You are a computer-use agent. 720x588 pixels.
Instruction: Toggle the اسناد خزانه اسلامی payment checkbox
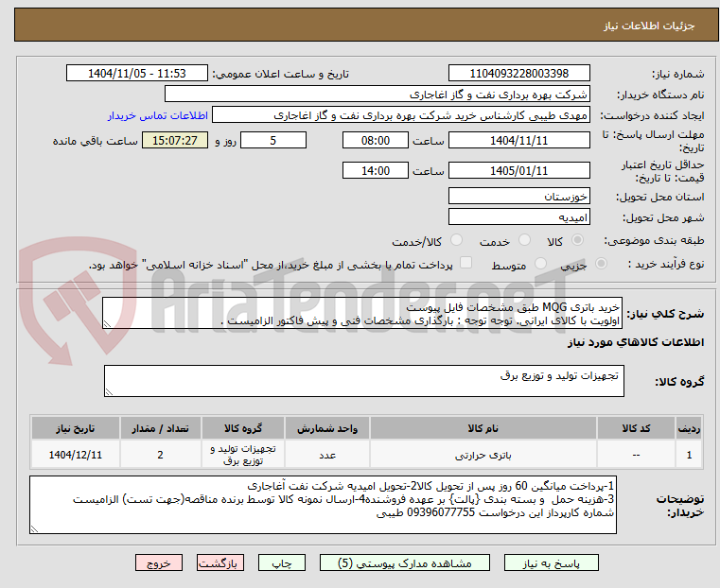point(465,263)
